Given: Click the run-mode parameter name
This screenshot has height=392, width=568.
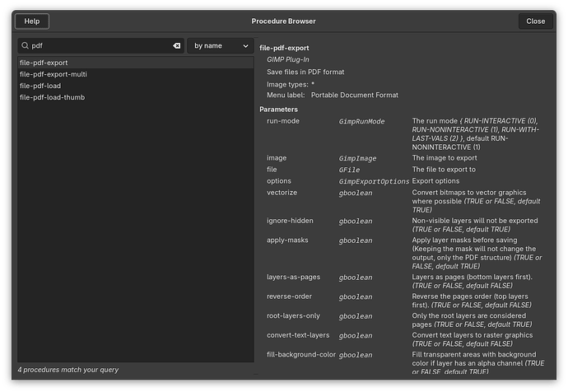Looking at the screenshot, I should point(283,121).
